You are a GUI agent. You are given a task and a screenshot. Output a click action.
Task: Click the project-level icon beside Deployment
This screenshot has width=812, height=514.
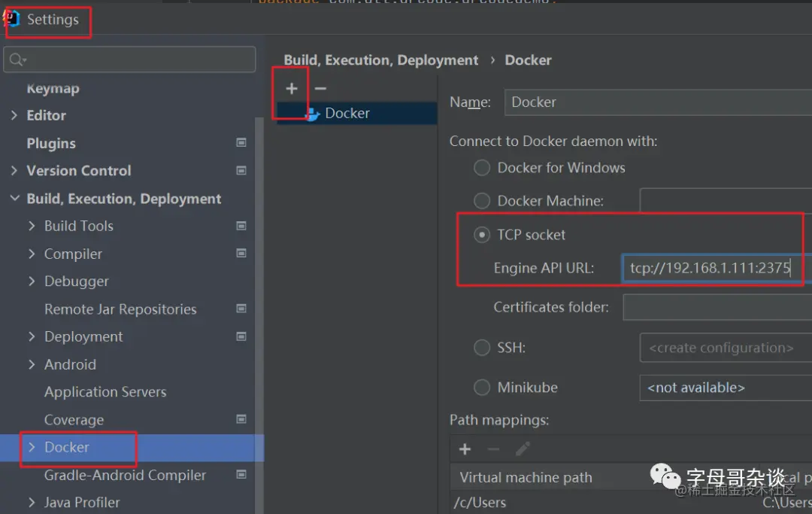point(241,337)
